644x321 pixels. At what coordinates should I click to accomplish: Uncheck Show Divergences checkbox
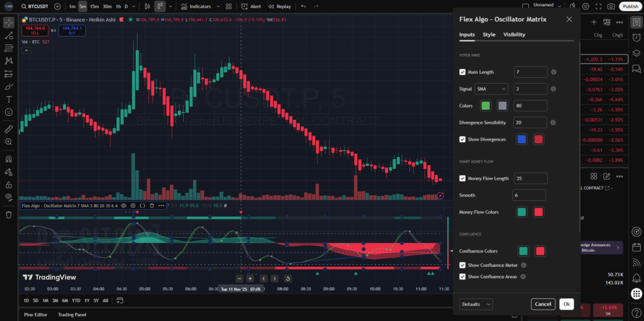pos(462,139)
